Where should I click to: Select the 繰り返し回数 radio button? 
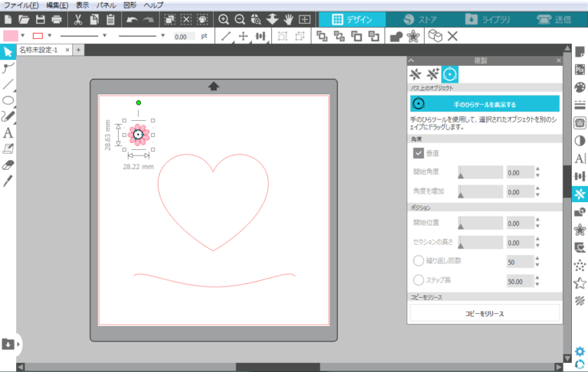(419, 260)
